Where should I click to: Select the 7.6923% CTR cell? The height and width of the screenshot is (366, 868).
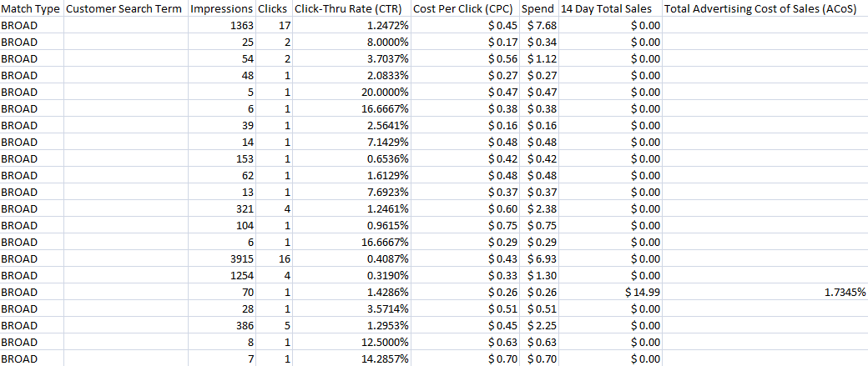[351, 192]
